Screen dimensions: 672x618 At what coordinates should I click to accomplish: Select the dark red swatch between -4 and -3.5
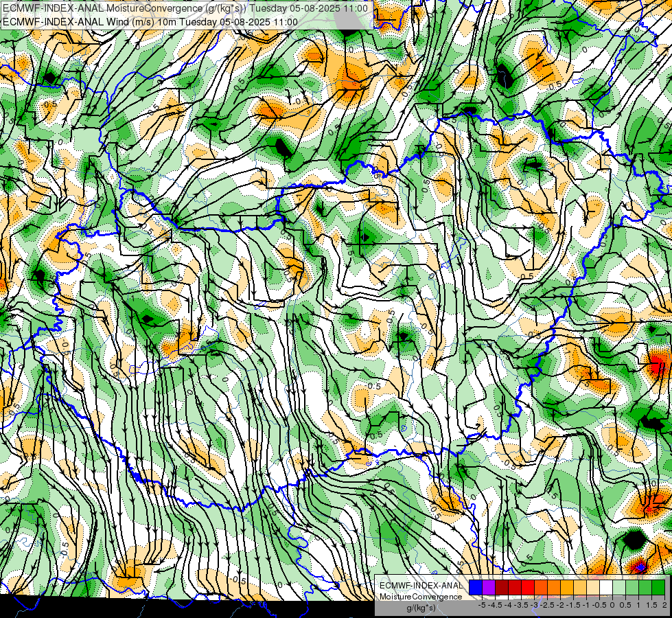pos(515,588)
